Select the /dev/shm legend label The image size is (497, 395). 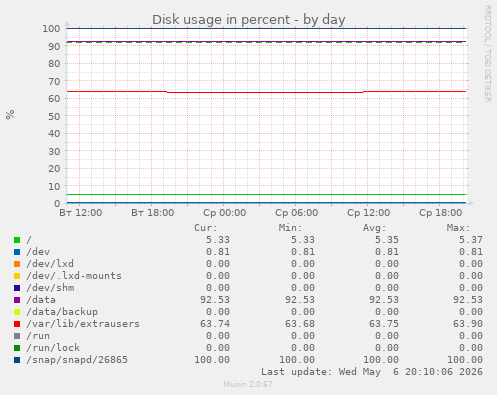click(50, 288)
